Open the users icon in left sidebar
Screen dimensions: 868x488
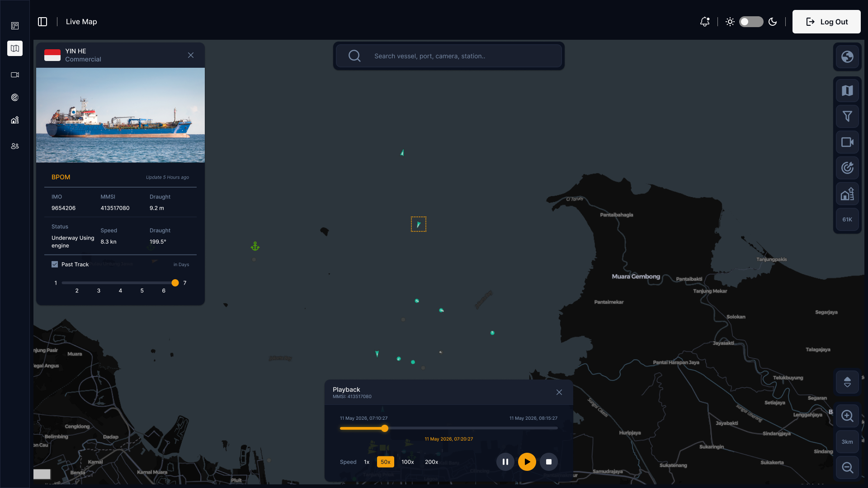(15, 146)
